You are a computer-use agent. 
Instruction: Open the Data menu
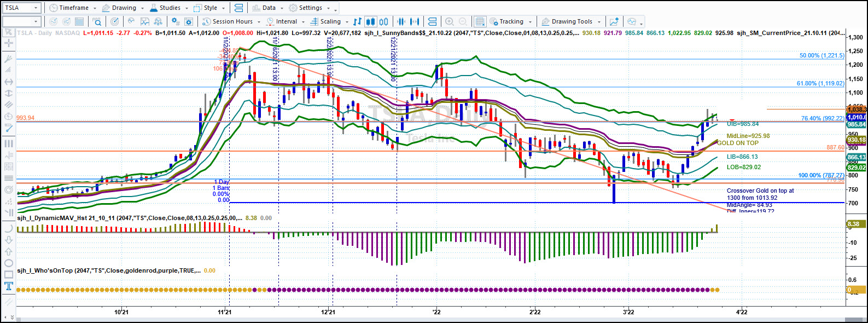(x=267, y=8)
